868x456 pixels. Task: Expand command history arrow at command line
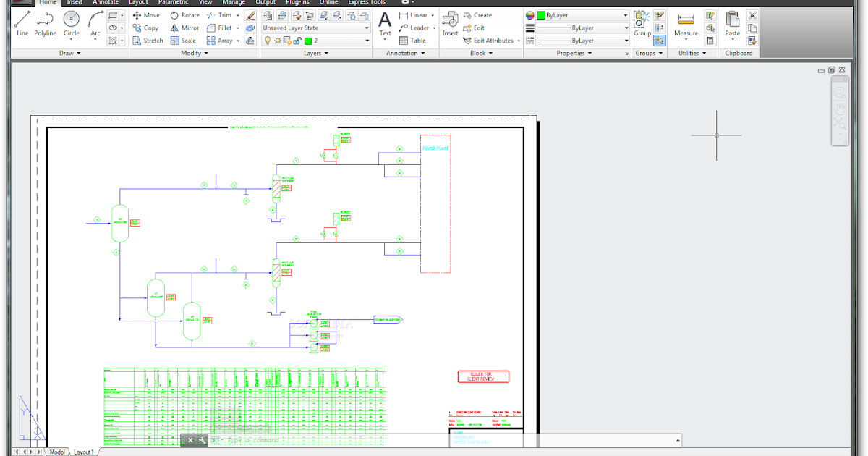pos(678,440)
